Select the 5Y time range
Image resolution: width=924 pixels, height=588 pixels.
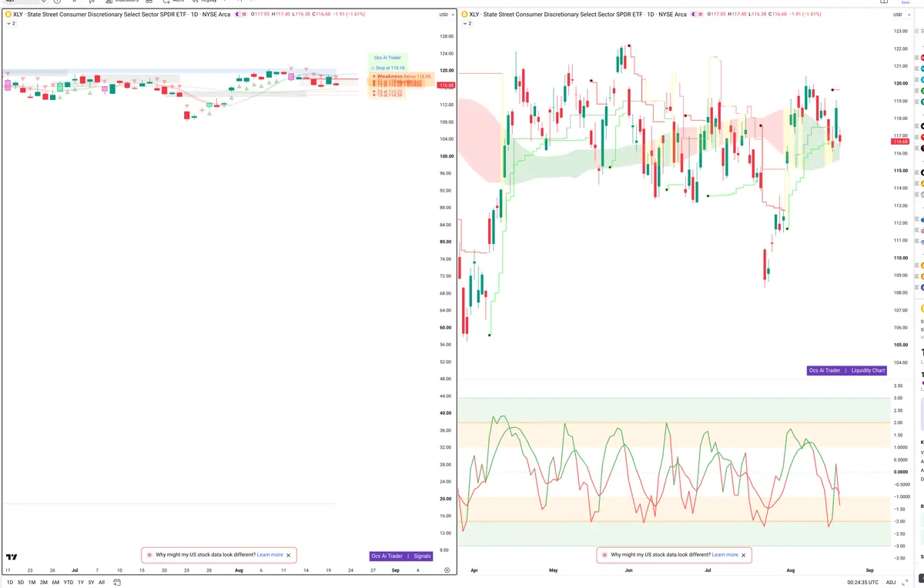coord(91,583)
